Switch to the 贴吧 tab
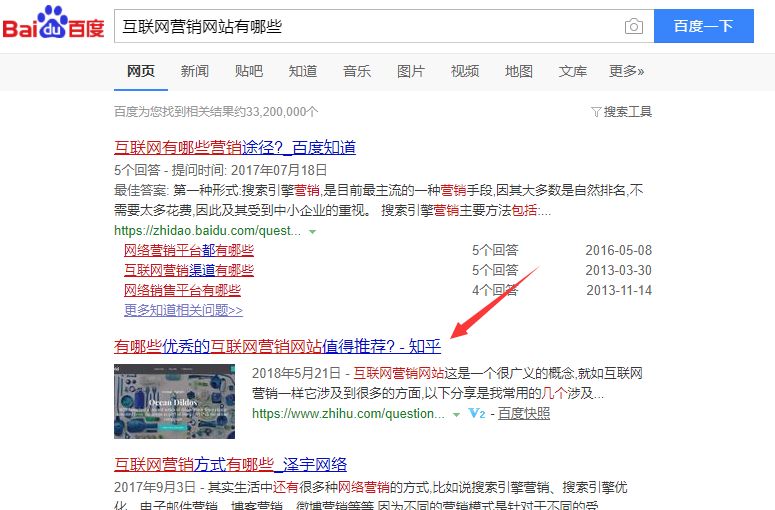Image resolution: width=775 pixels, height=510 pixels. tap(249, 71)
